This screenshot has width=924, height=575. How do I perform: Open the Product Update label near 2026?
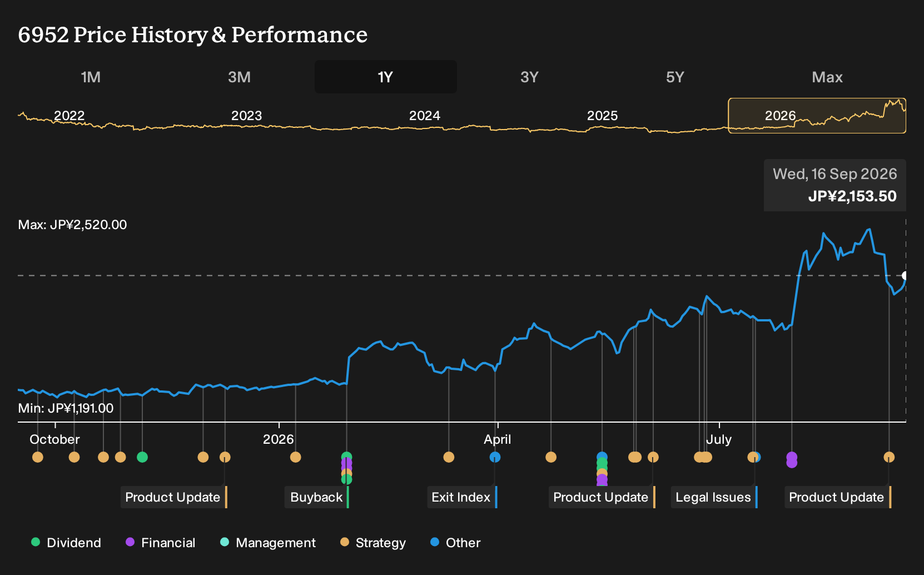(x=173, y=497)
